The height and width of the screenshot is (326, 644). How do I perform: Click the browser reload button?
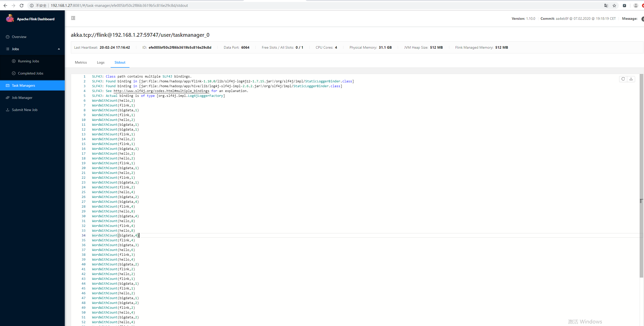pyautogui.click(x=22, y=6)
